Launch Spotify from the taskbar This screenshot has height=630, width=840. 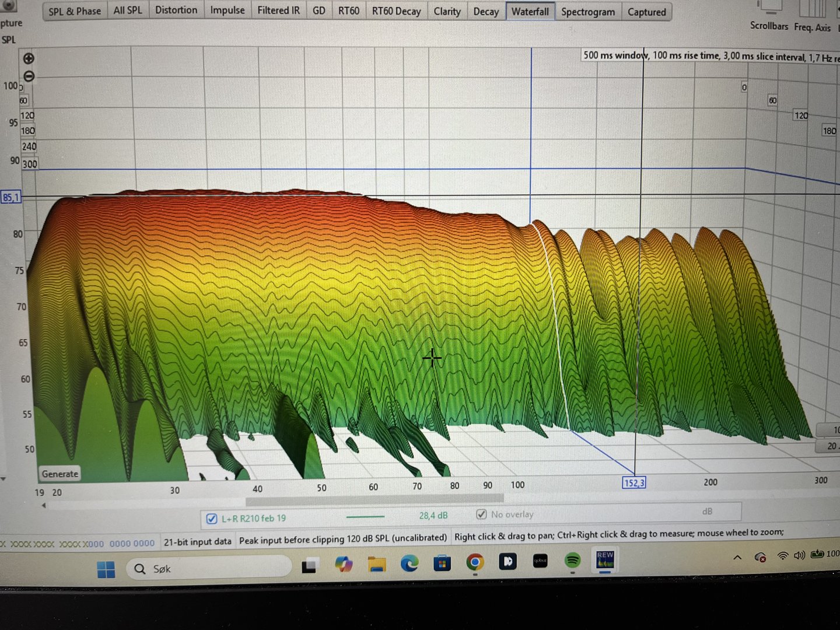[572, 561]
